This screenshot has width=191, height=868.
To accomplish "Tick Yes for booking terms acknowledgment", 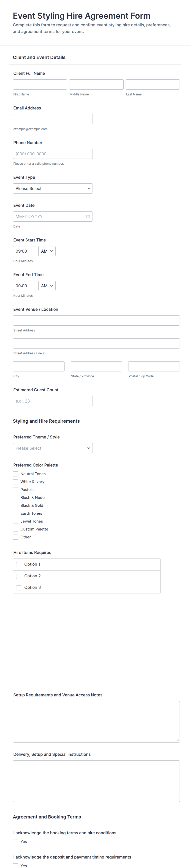I will 15,842.
